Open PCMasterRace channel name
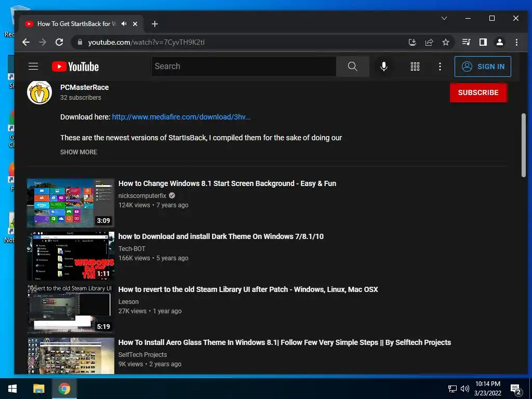 tap(85, 87)
